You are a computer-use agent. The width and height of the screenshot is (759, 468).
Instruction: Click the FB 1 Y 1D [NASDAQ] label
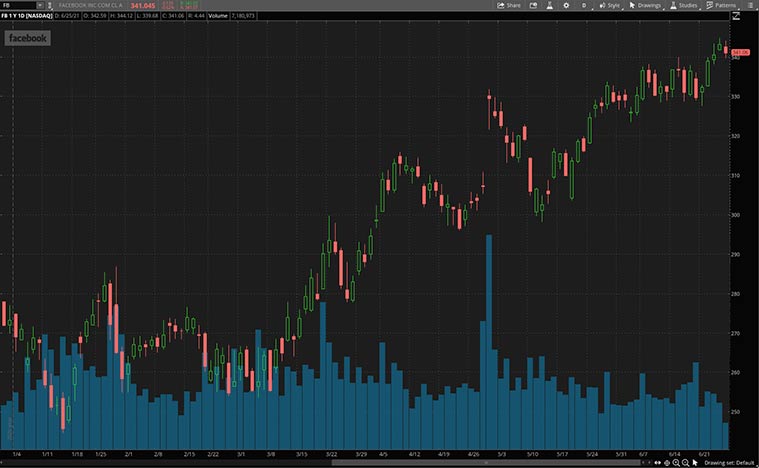(x=27, y=16)
